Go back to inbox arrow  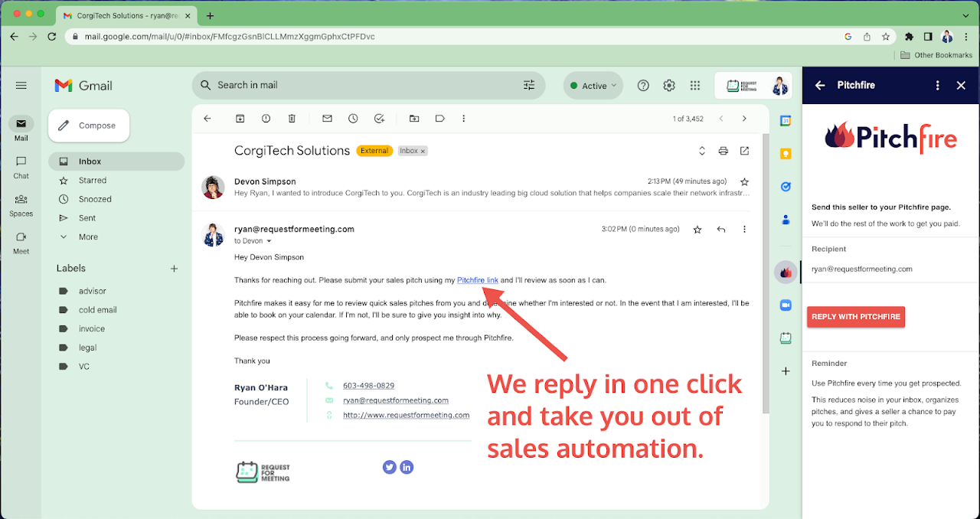(207, 119)
